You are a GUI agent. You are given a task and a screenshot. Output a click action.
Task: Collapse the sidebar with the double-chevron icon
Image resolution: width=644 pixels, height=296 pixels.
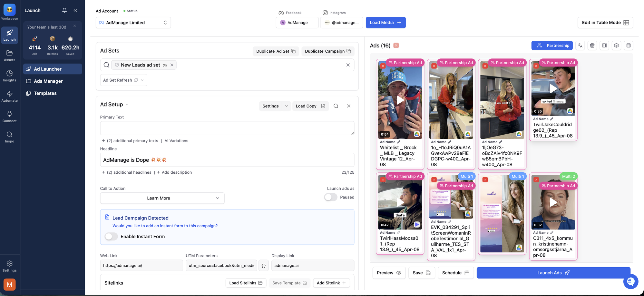pos(75,10)
